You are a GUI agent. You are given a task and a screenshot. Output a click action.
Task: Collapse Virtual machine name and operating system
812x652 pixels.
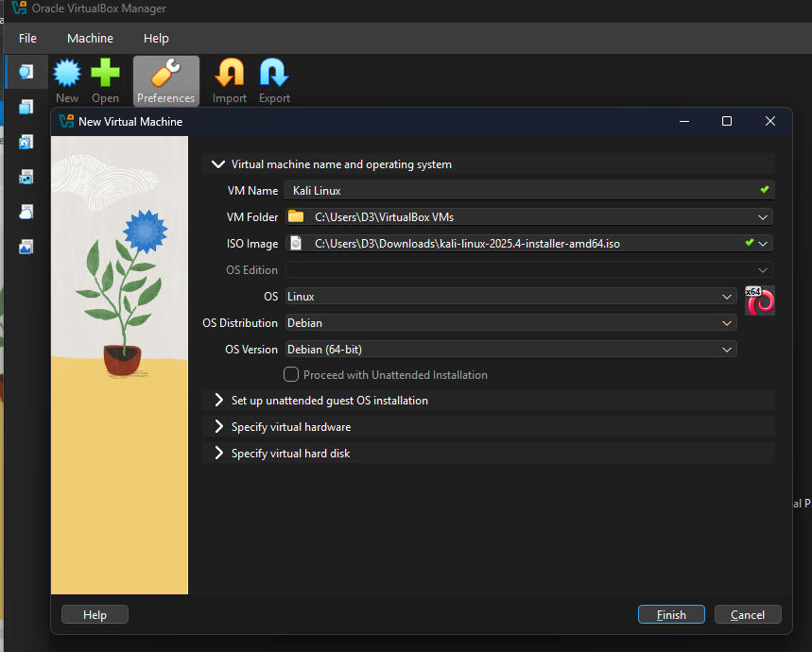tap(218, 164)
